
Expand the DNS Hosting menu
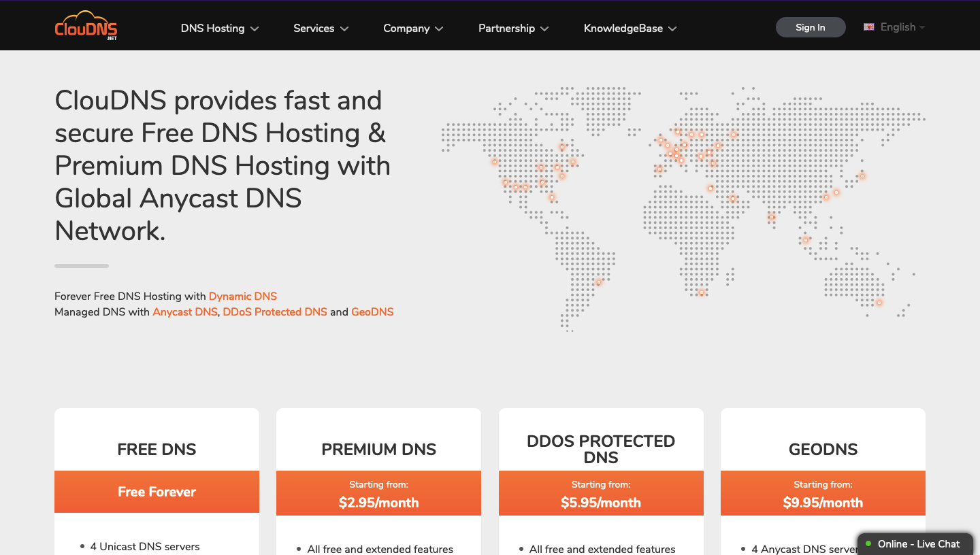coord(219,29)
